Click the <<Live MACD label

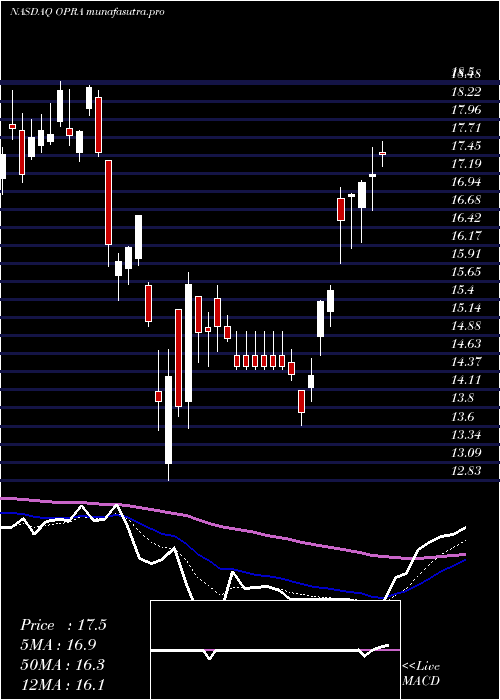pyautogui.click(x=421, y=674)
